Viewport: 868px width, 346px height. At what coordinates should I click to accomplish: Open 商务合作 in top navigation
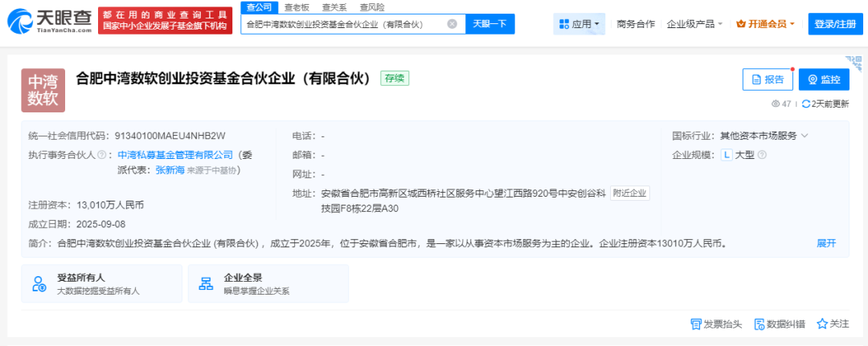636,24
